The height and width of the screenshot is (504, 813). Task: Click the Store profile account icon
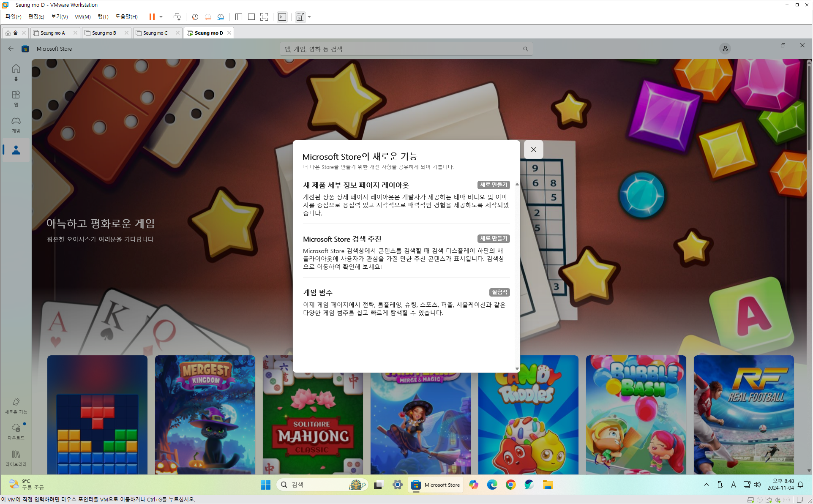tap(725, 49)
